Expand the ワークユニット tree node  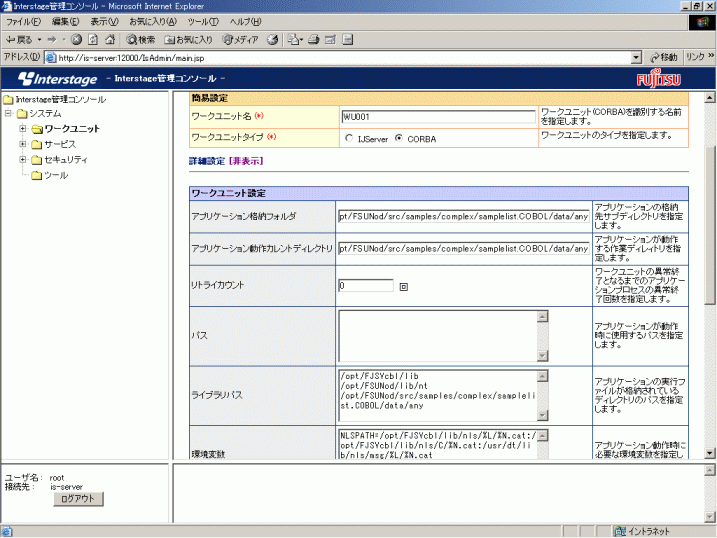[x=23, y=128]
